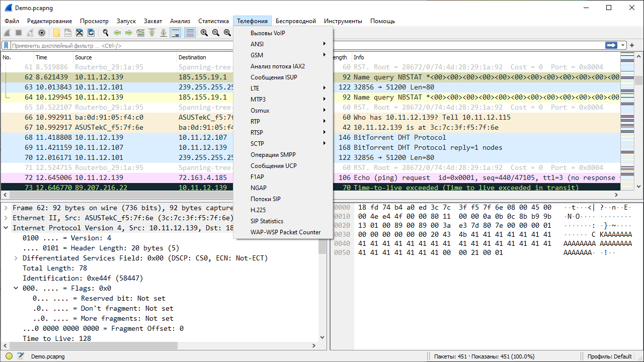Reset text to normal size

click(227, 33)
